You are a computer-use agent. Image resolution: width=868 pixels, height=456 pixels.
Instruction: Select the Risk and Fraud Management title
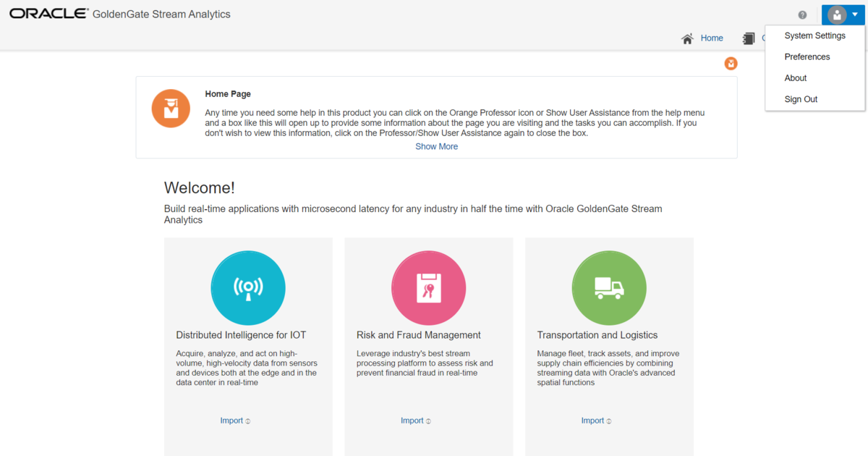click(419, 335)
